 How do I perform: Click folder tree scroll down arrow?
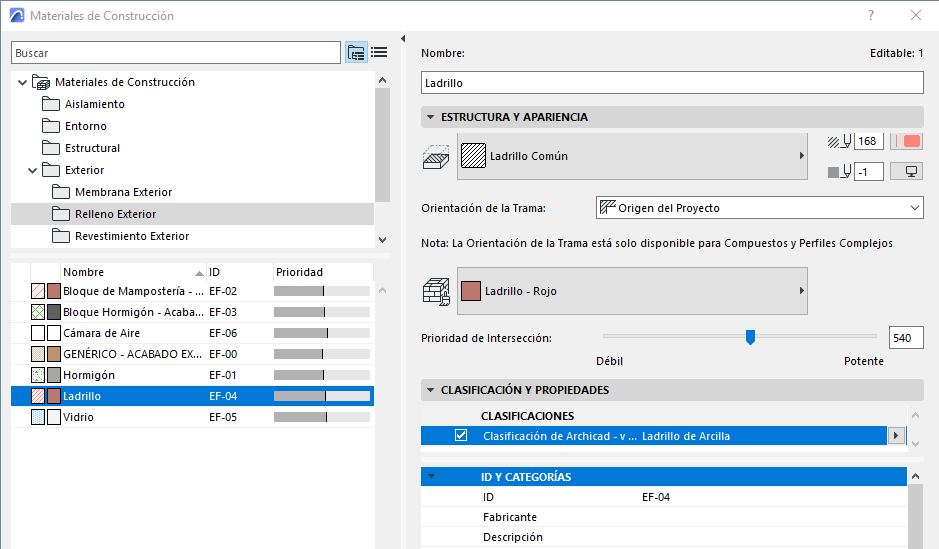pyautogui.click(x=383, y=239)
